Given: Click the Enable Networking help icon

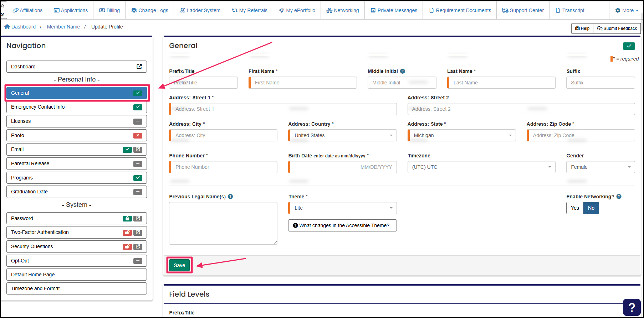Looking at the screenshot, I should [619, 197].
